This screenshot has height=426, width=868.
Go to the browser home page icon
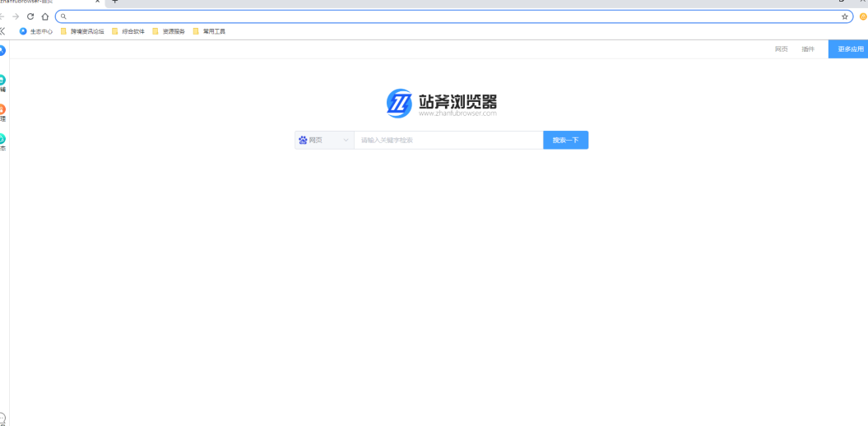tap(45, 16)
